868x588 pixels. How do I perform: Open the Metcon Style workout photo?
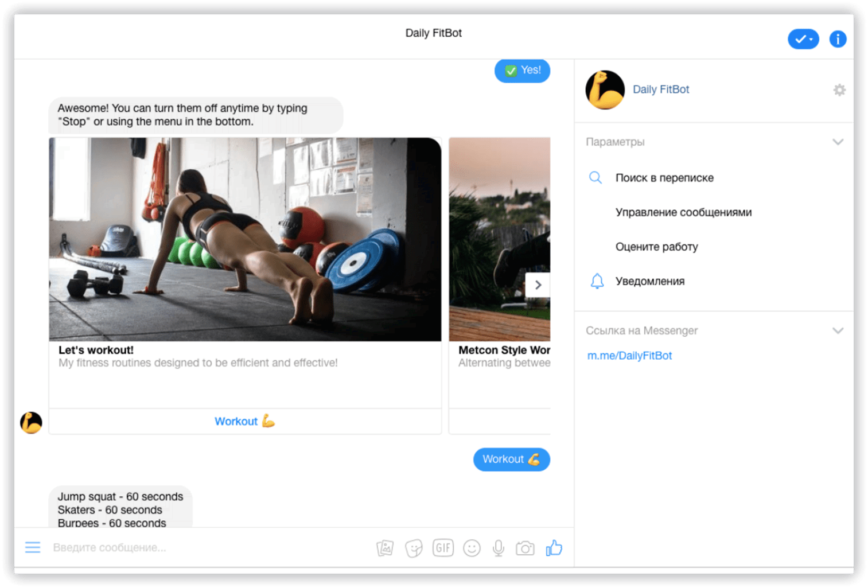pos(500,239)
